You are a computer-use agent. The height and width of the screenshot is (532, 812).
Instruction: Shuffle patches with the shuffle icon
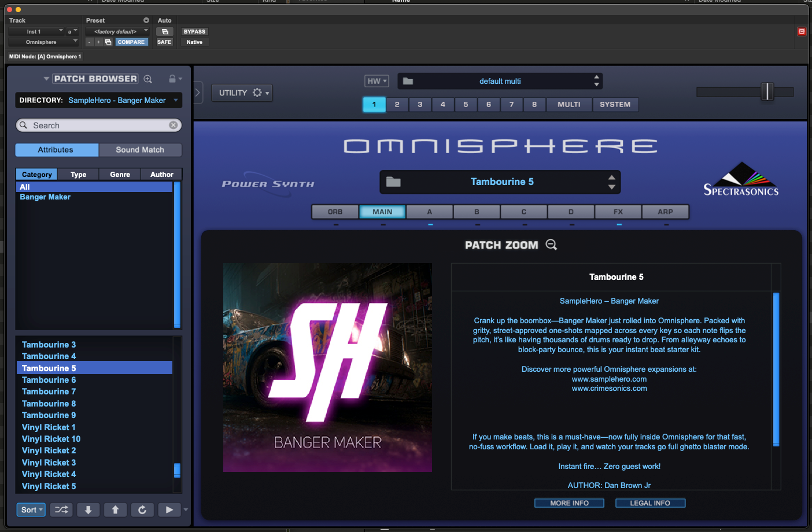[61, 509]
